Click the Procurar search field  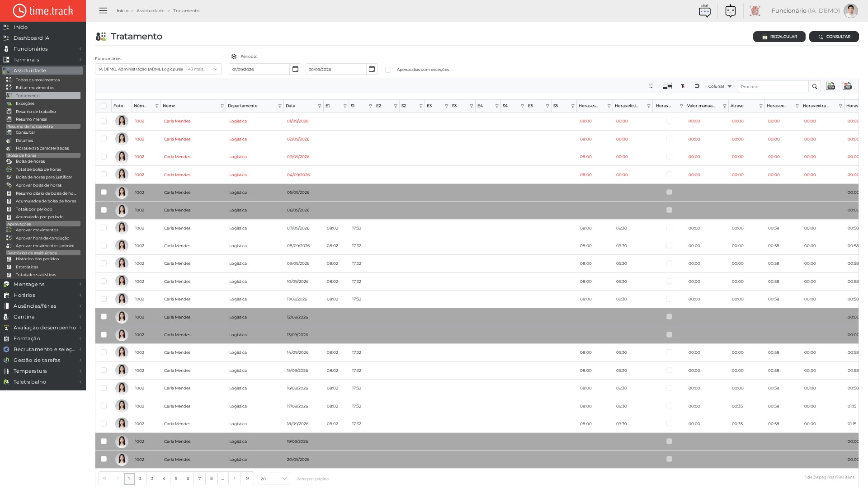[773, 86]
